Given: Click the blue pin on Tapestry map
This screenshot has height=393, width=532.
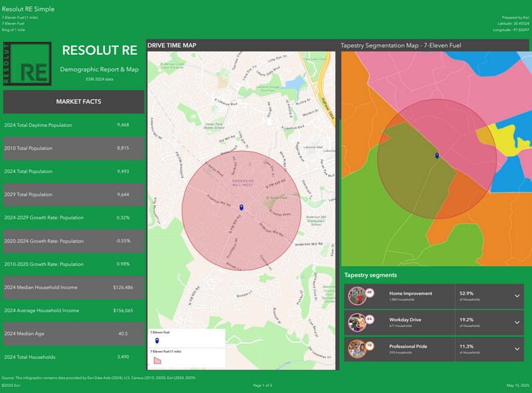Looking at the screenshot, I should (436, 155).
